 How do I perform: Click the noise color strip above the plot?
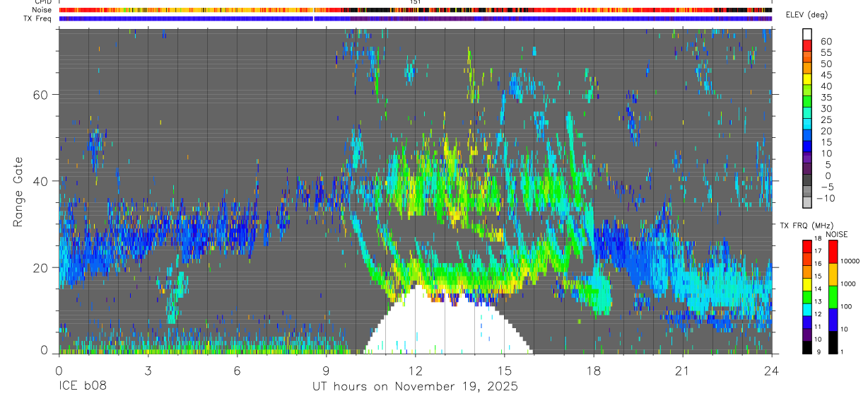click(416, 10)
